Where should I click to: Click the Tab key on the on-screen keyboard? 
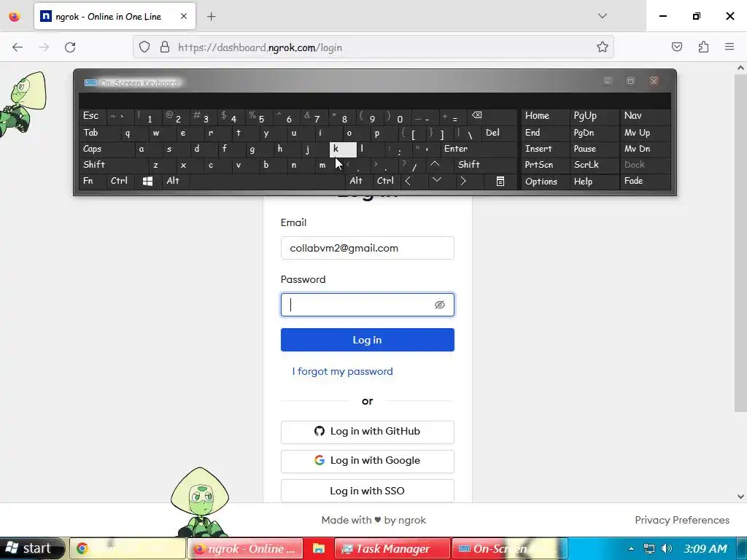(x=99, y=133)
